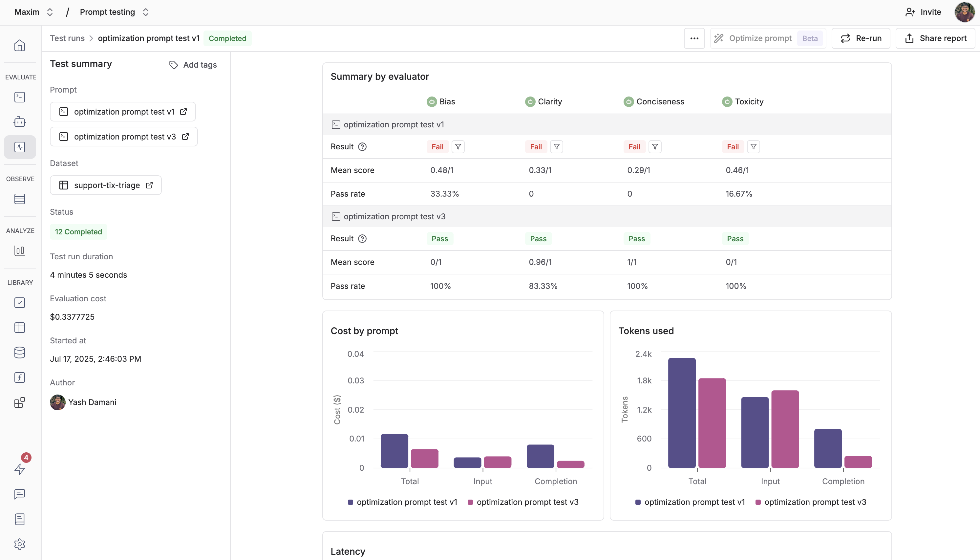Open the bar chart icon under Analyze

[20, 251]
